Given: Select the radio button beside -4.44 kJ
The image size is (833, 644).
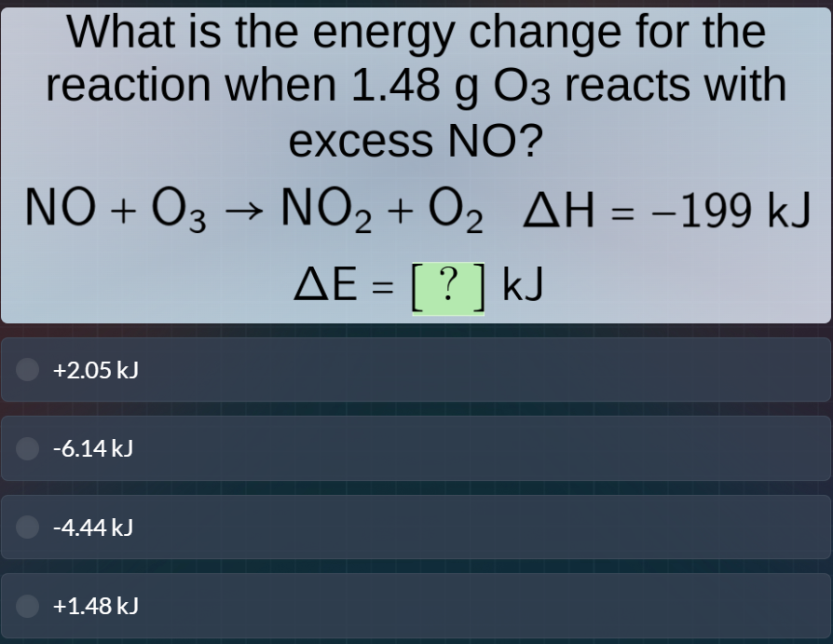Looking at the screenshot, I should point(28,527).
